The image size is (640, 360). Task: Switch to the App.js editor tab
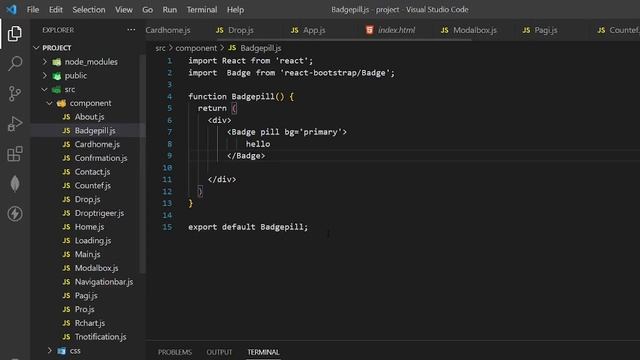pyautogui.click(x=314, y=30)
